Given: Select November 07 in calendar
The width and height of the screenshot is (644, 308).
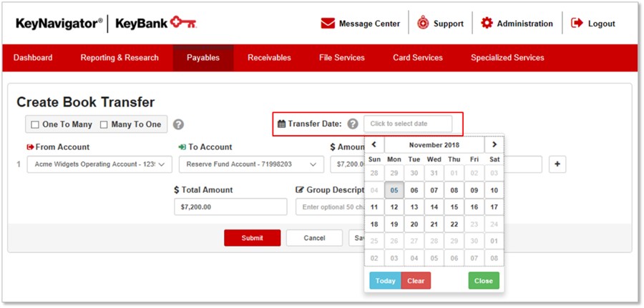Looking at the screenshot, I should 434,190.
